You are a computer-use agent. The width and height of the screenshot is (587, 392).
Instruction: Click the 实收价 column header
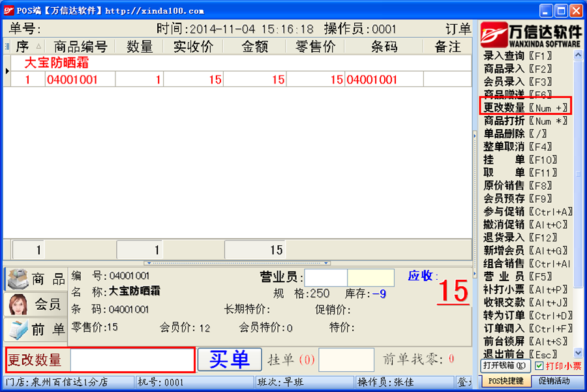(x=193, y=47)
